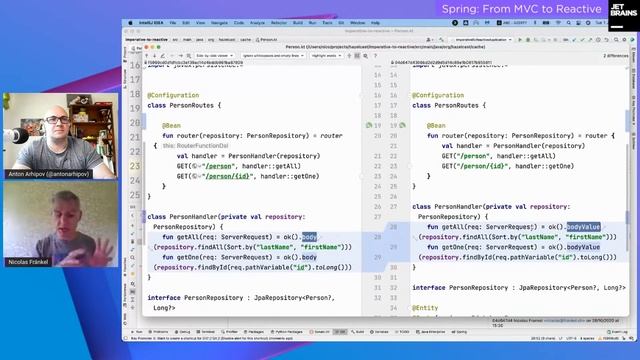
Task: Click Search Everywhere magnifier in IDE toolbar
Action: [616, 40]
